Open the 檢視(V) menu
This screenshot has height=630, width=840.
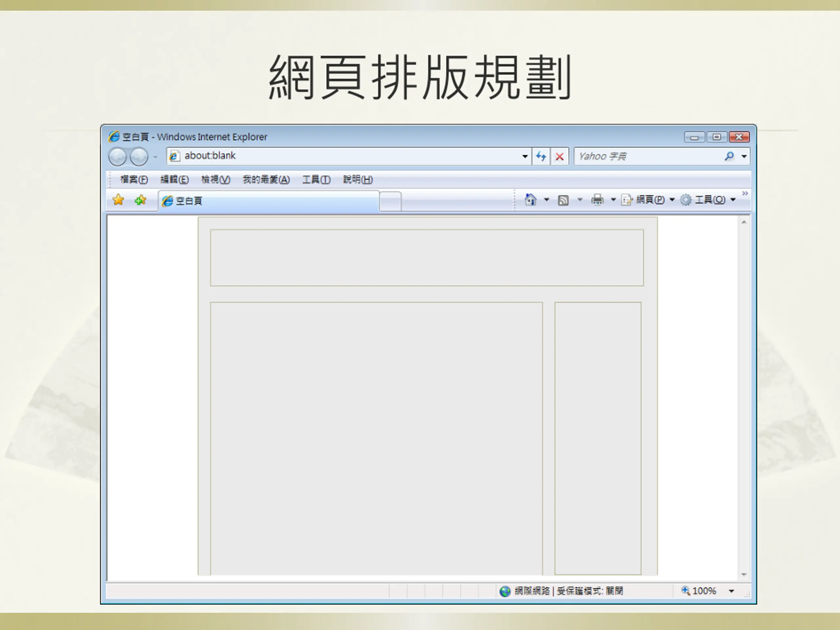coord(216,179)
